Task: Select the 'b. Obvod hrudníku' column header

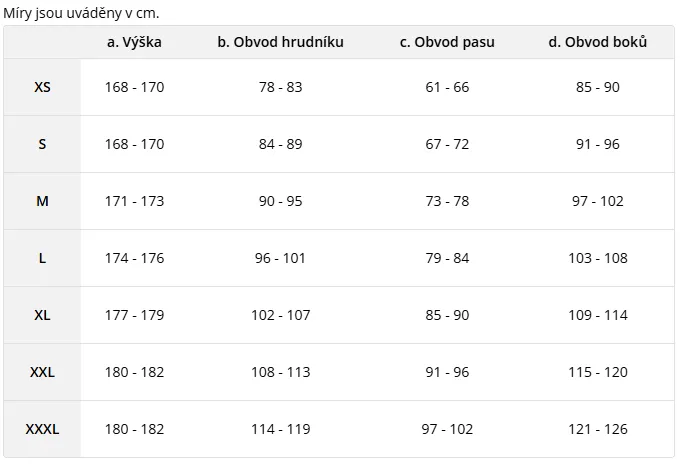Action: 280,42
